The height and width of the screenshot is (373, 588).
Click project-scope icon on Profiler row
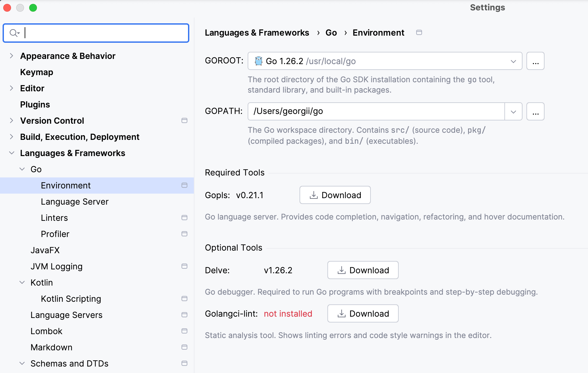tap(184, 234)
